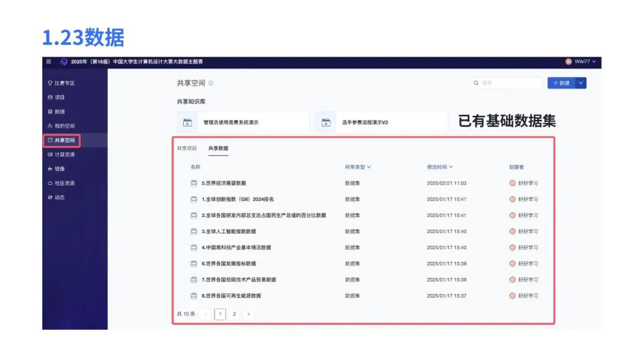The height and width of the screenshot is (362, 644).
Task: Click creator avatar in 8.世界各国可再生能源数据 row
Action: pos(512,295)
